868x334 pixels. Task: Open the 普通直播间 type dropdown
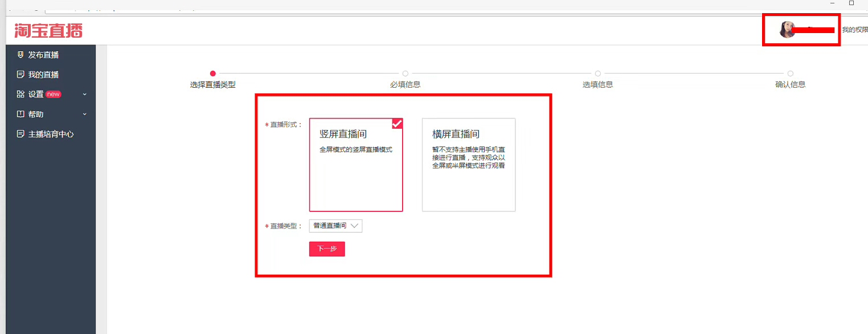pos(335,226)
